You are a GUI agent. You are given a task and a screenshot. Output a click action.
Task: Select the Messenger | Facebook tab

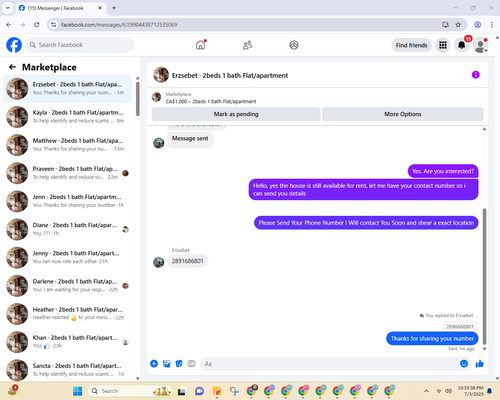click(x=60, y=8)
